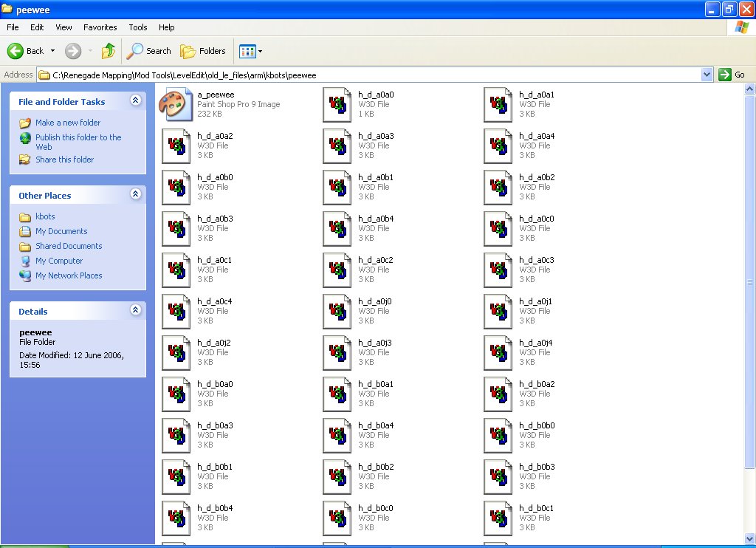Open the Tools menu
The width and height of the screenshot is (756, 548).
[138, 27]
